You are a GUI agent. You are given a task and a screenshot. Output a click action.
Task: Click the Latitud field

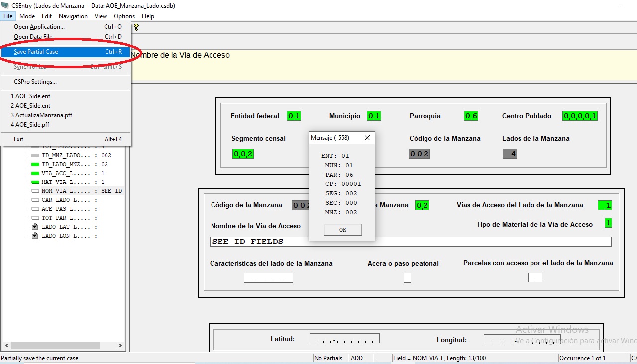click(344, 338)
